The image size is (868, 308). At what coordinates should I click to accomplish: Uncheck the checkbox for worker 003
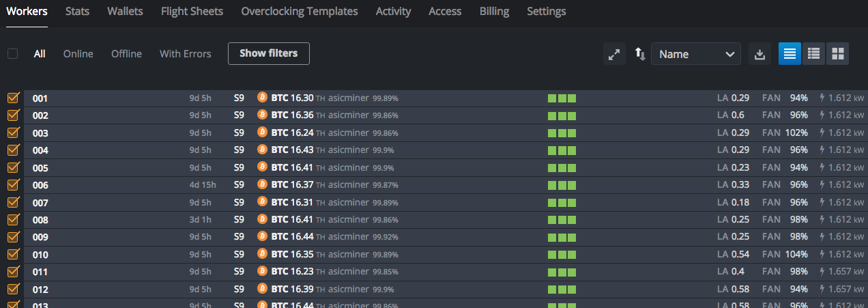pos(13,132)
